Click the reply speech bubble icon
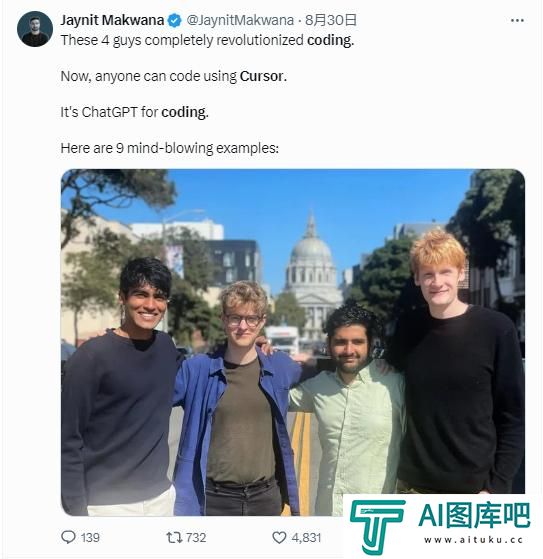543x559 pixels. pos(68,537)
